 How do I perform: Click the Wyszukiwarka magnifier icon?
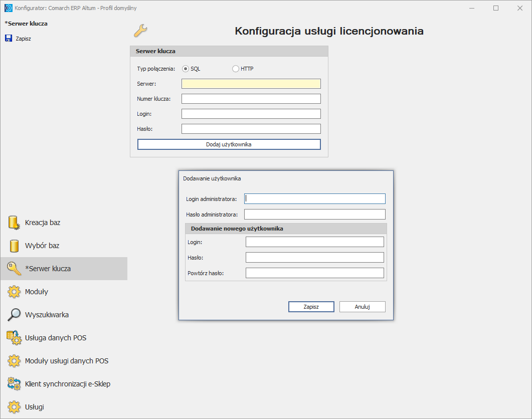point(14,315)
